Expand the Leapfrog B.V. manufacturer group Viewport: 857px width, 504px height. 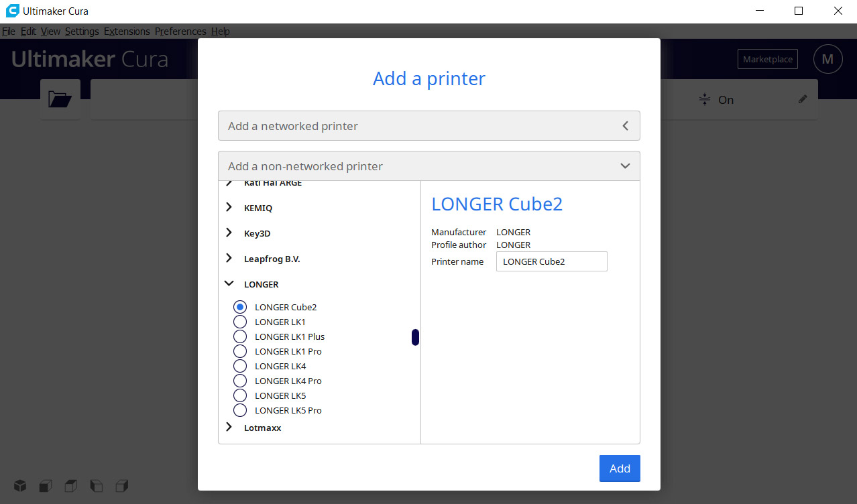pos(229,258)
